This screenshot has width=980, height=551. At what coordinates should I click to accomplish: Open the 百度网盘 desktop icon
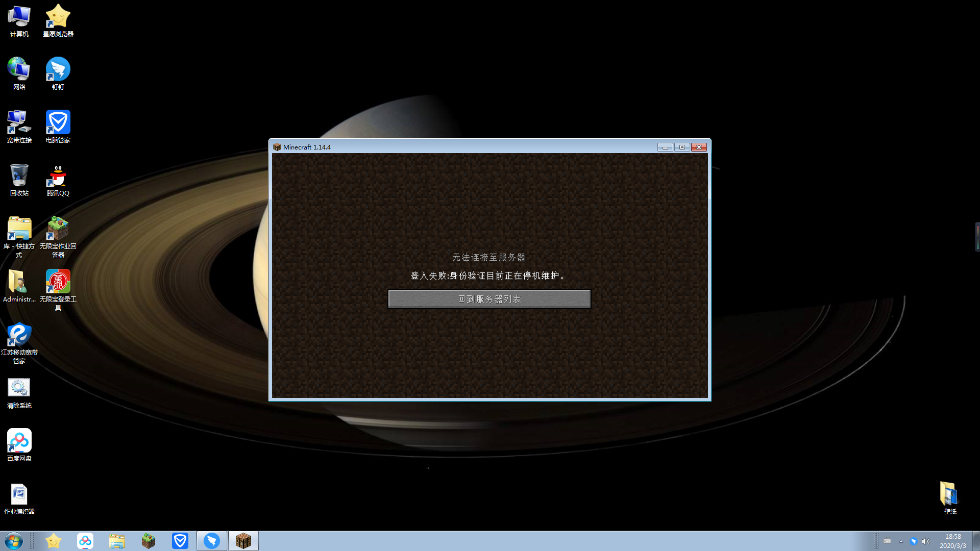[x=19, y=441]
